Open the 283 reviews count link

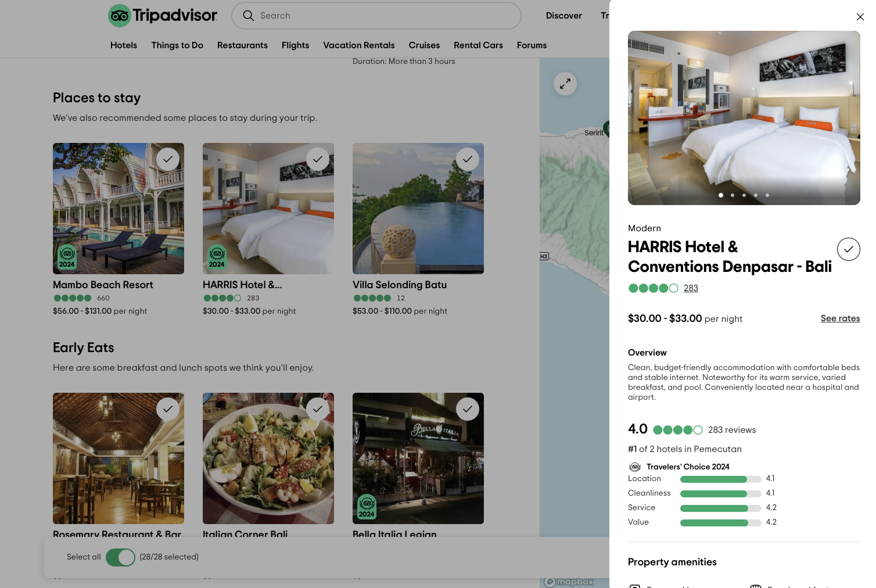[691, 288]
